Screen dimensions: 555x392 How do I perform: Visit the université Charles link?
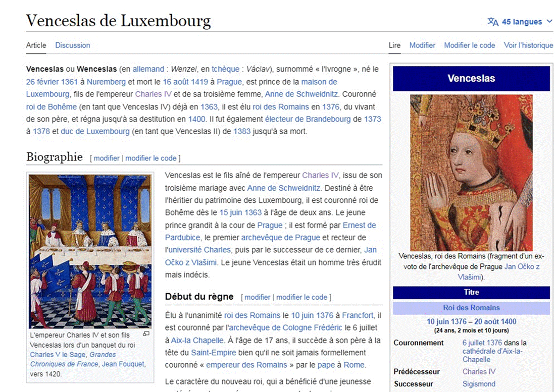click(x=199, y=250)
